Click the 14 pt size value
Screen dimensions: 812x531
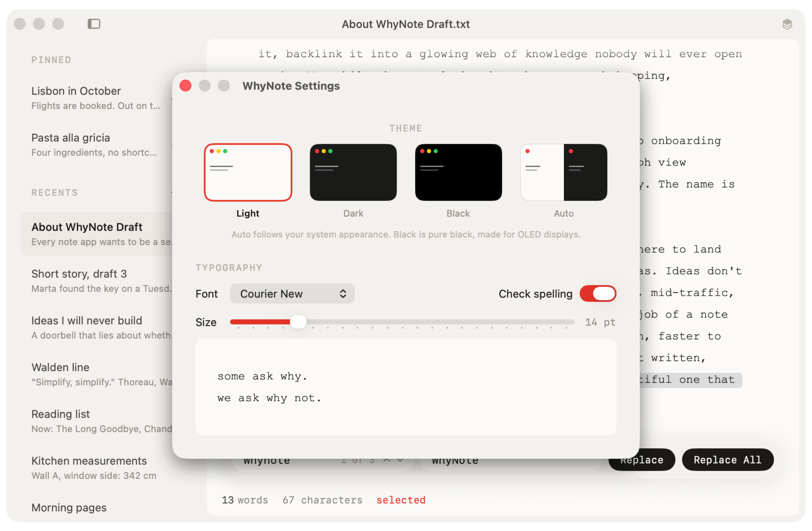600,322
